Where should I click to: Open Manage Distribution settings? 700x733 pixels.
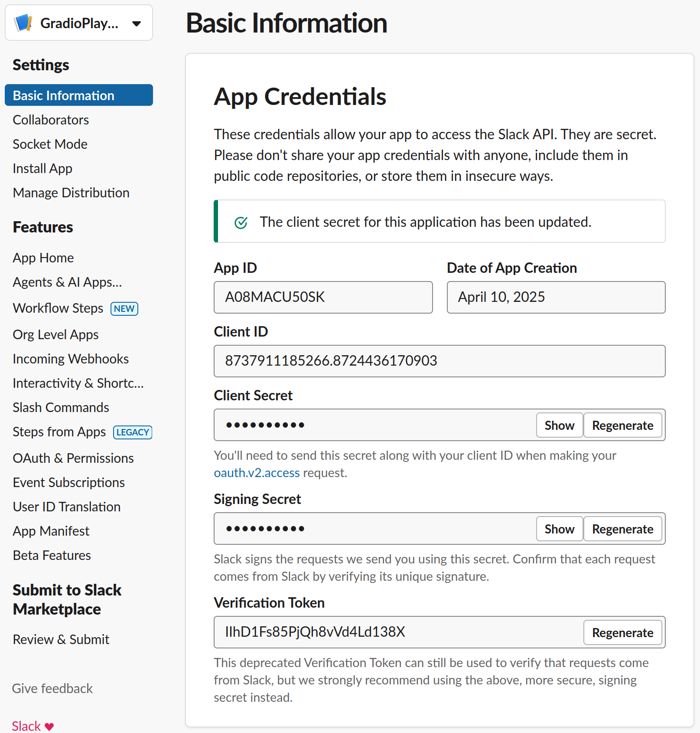(x=71, y=193)
